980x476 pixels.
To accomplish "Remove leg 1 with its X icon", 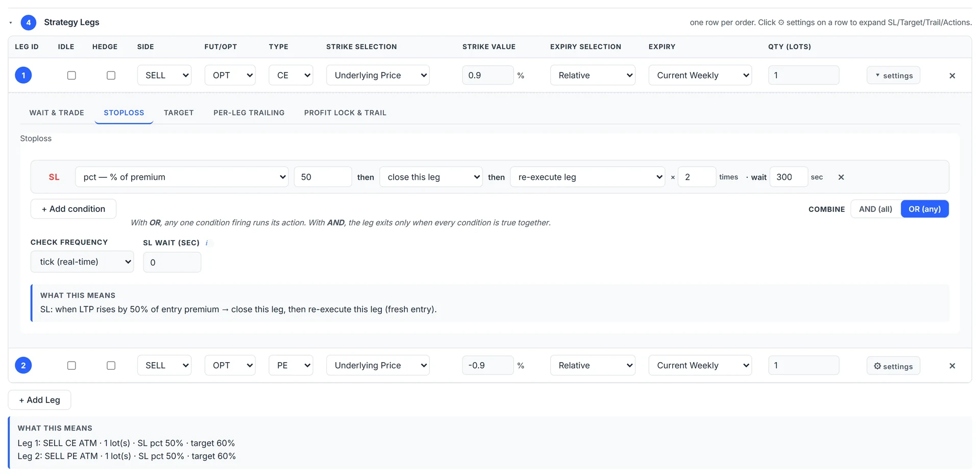I will pos(952,76).
